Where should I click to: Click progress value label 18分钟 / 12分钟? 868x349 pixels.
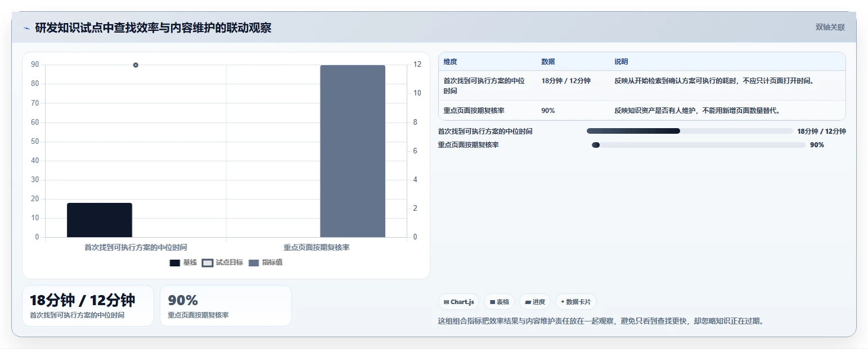821,132
